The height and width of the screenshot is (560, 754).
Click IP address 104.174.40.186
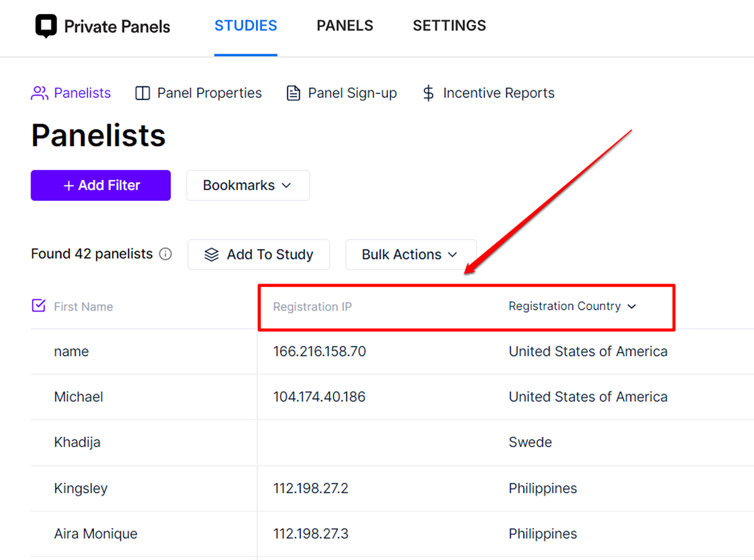pos(319,397)
